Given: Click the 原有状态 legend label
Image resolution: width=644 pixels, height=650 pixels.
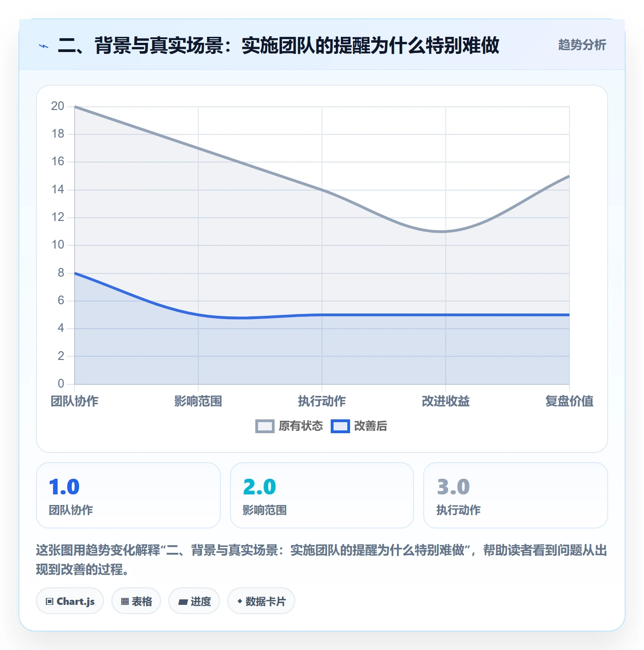Looking at the screenshot, I should click(x=301, y=426).
